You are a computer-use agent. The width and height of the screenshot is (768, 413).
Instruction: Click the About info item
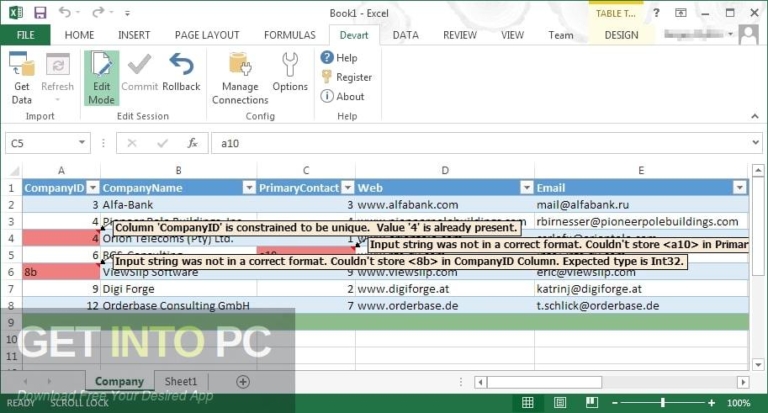[342, 97]
